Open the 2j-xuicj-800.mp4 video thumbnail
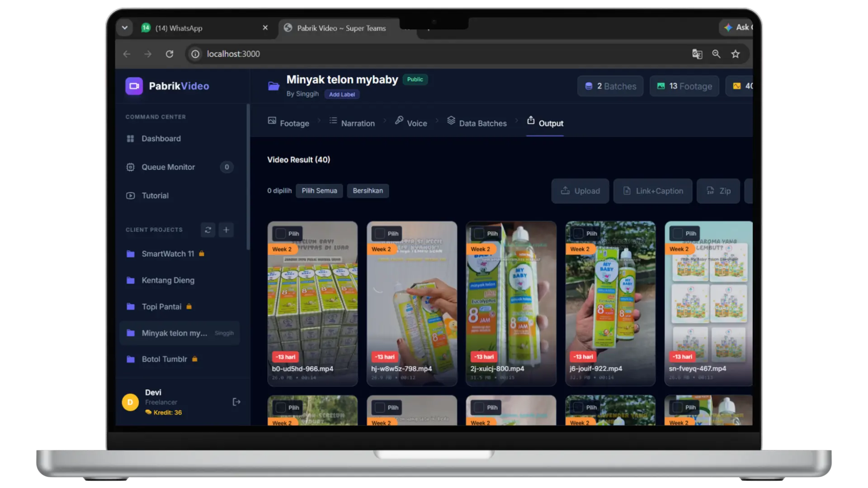 [x=511, y=304]
